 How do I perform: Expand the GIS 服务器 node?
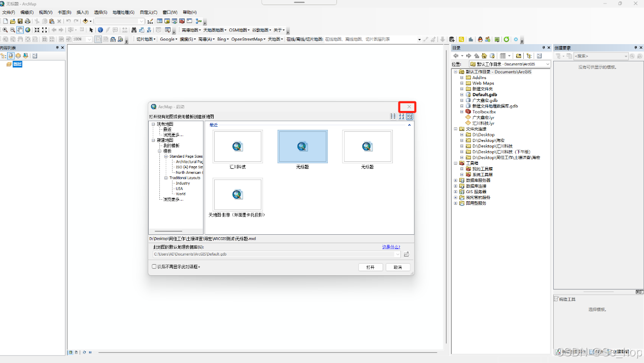pos(455,192)
